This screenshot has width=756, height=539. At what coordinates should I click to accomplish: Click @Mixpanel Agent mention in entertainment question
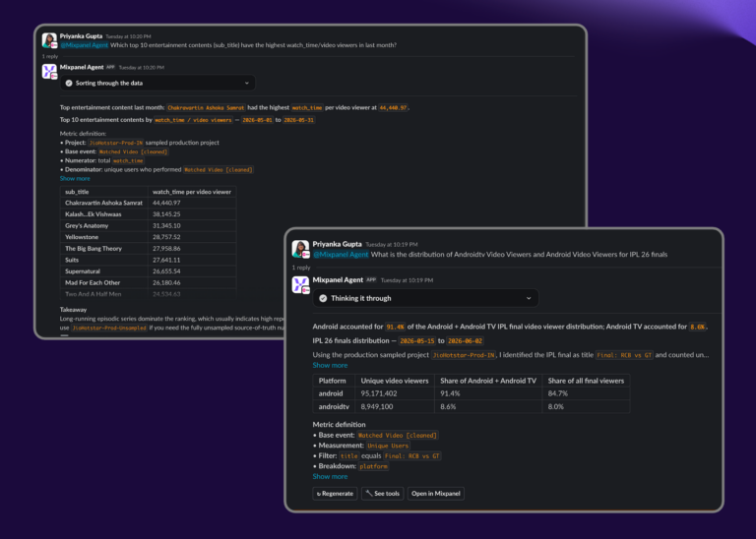pyautogui.click(x=85, y=45)
